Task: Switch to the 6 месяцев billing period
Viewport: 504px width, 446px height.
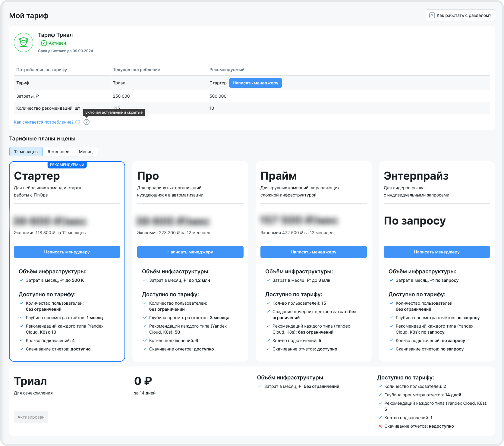Action: coord(58,152)
